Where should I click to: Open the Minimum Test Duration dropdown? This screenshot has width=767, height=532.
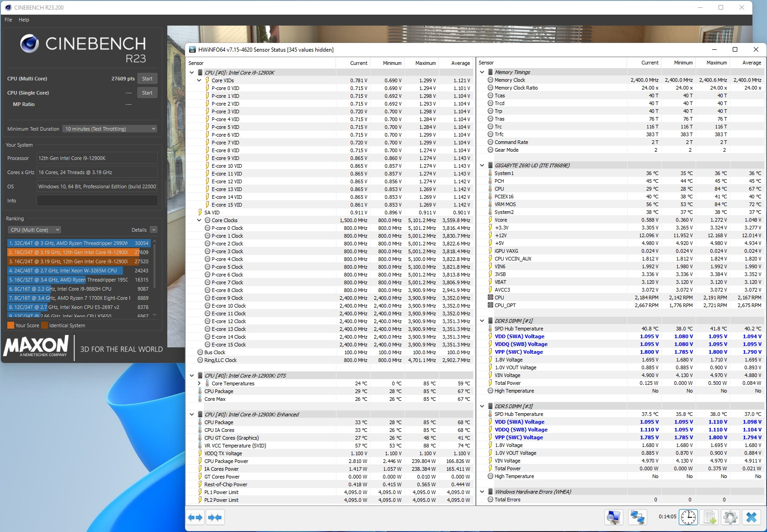click(109, 128)
